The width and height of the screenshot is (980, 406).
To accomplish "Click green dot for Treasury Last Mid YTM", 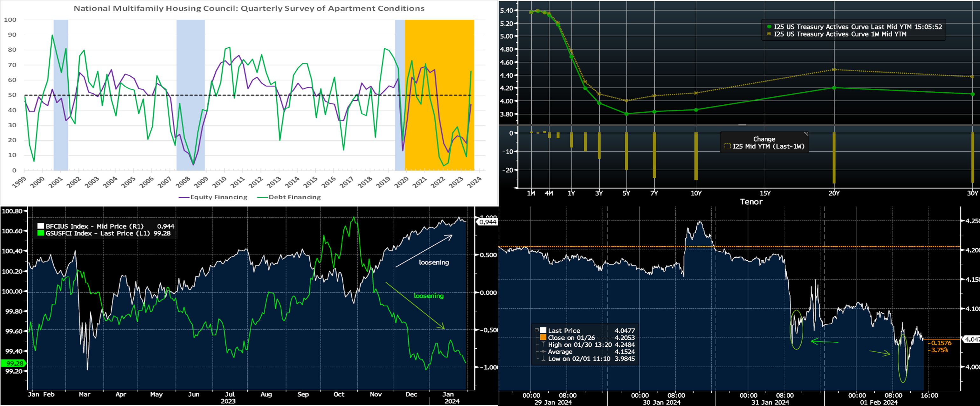I will coord(769,27).
